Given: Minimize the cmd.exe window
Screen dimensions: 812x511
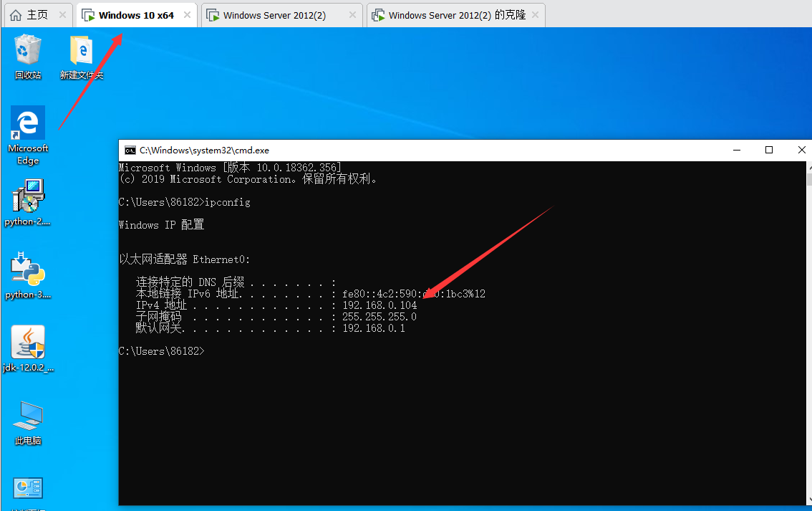Looking at the screenshot, I should [737, 151].
